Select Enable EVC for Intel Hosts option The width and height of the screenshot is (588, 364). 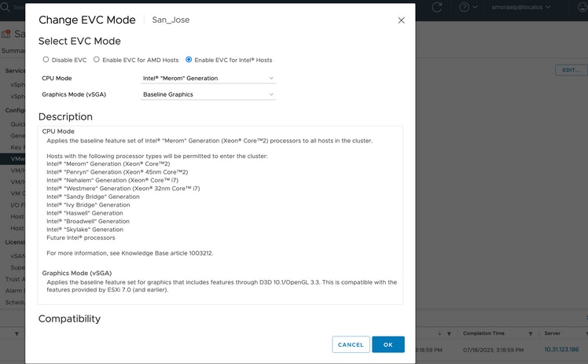[x=189, y=60]
